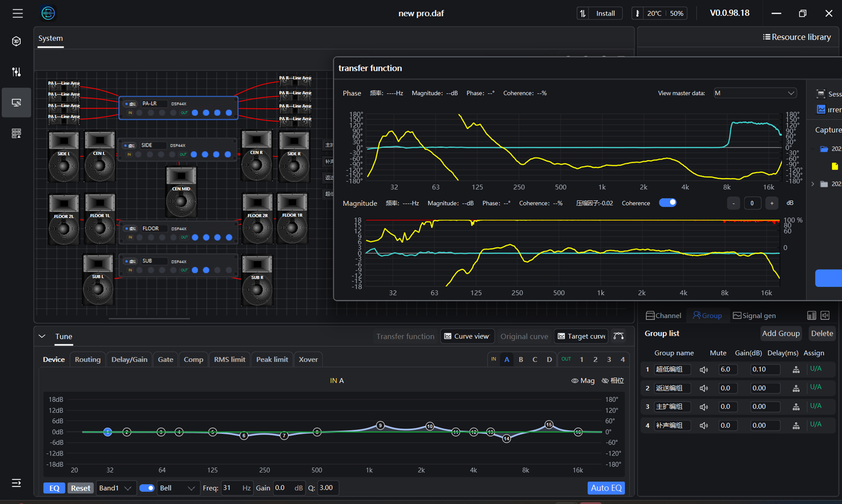Image resolution: width=842 pixels, height=504 pixels.
Task: Click the Install connection icon
Action: click(x=583, y=13)
